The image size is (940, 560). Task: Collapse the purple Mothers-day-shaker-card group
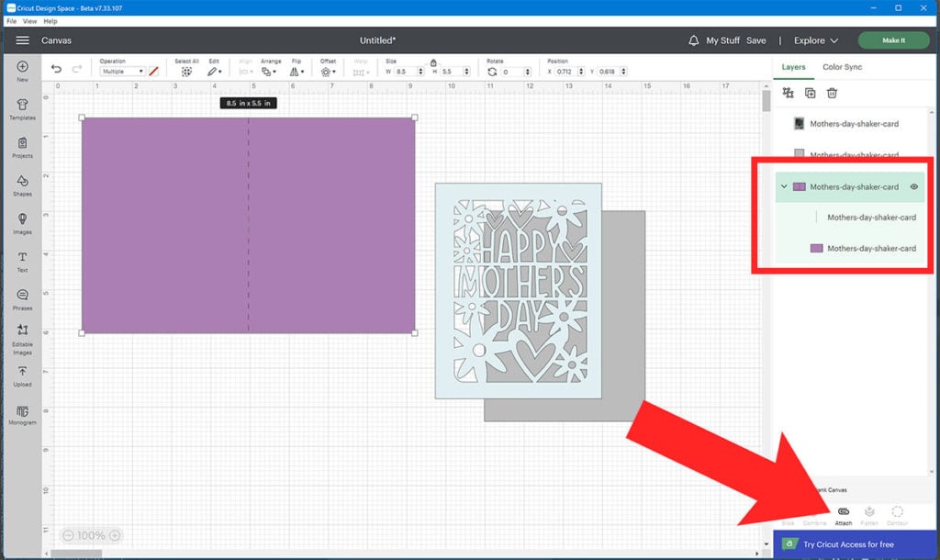784,186
